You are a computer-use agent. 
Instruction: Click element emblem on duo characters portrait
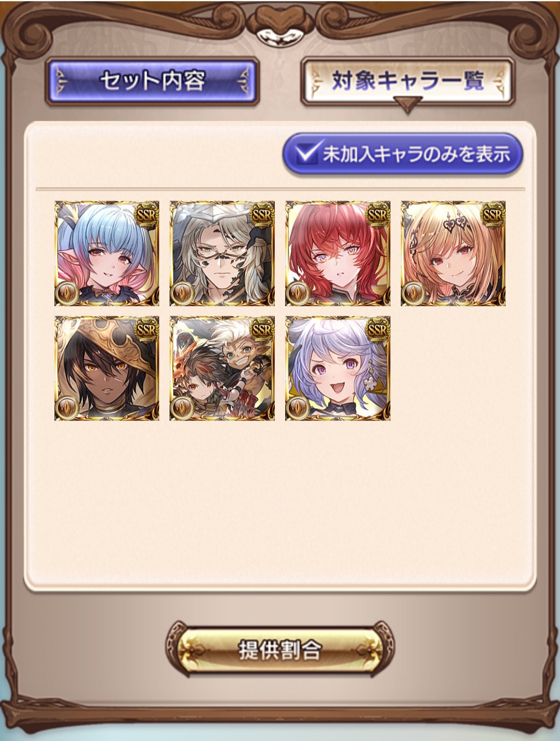(x=183, y=408)
